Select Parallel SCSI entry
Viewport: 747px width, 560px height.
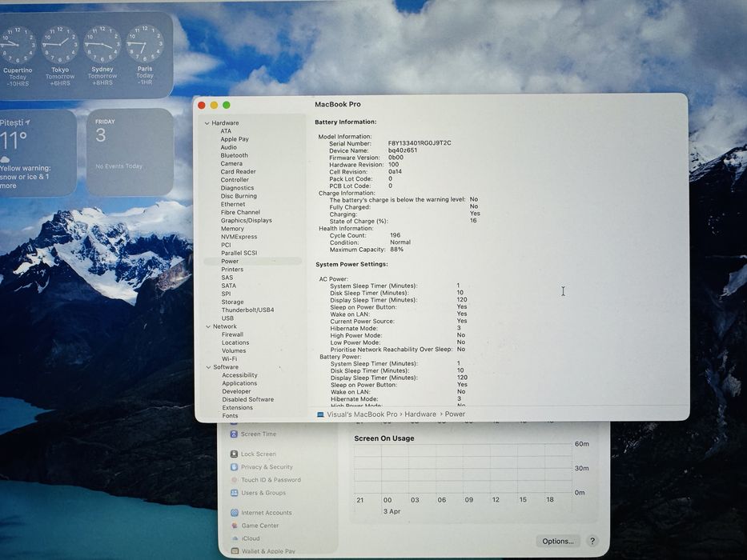(239, 253)
